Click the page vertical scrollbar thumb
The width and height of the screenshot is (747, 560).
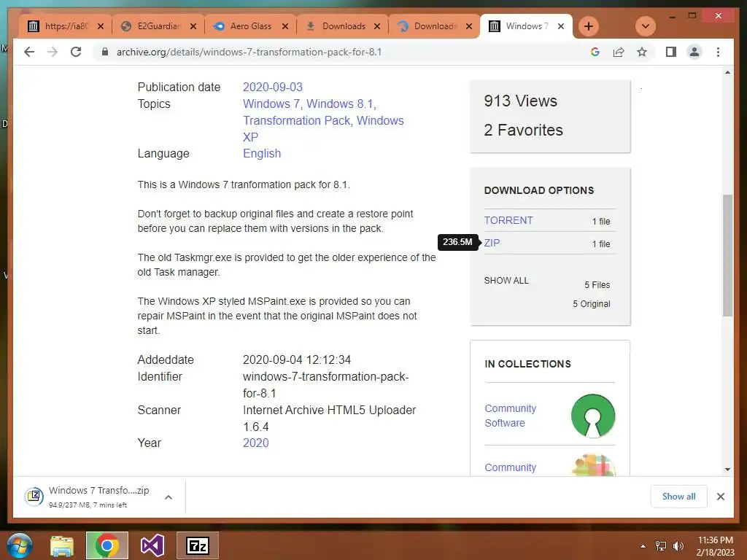pos(727,255)
